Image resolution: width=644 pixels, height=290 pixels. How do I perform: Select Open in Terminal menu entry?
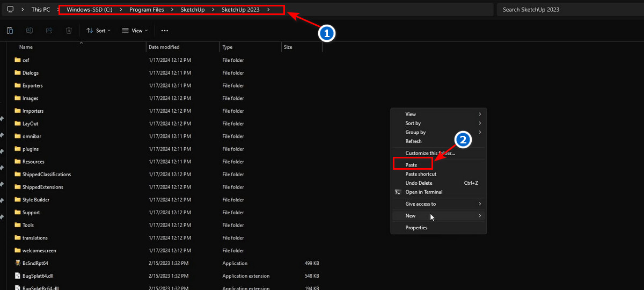[x=424, y=192]
